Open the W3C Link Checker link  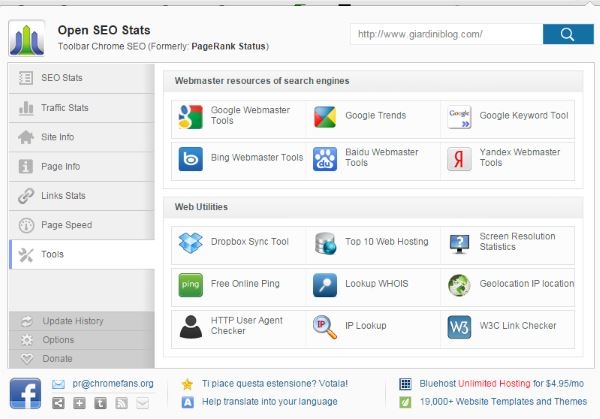pyautogui.click(x=518, y=325)
